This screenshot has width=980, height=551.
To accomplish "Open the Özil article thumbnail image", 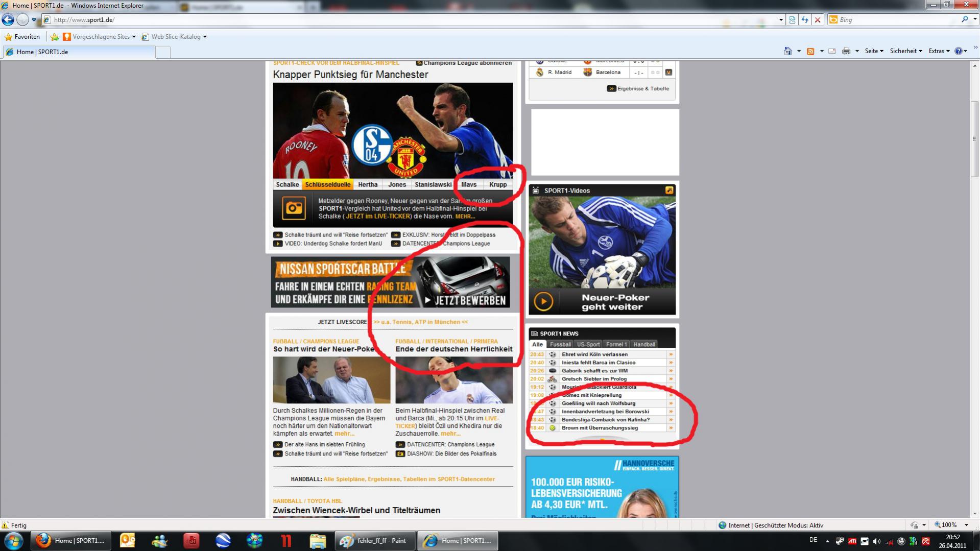I will point(454,380).
